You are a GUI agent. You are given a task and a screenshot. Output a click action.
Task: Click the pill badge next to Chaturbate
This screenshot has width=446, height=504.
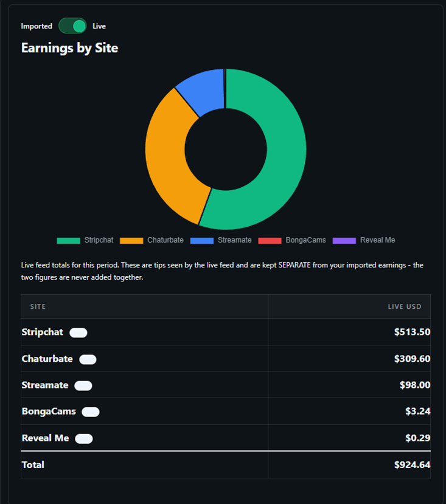88,359
